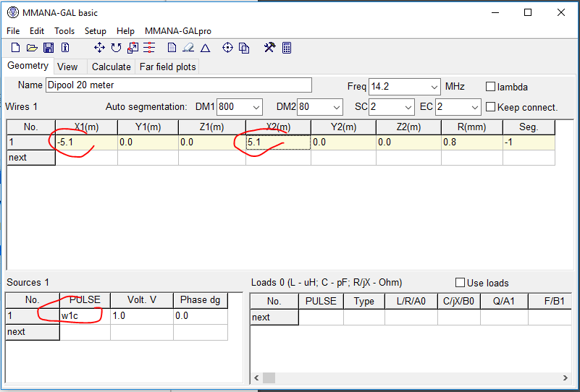
Task: Open the Tools menu
Action: coord(64,31)
